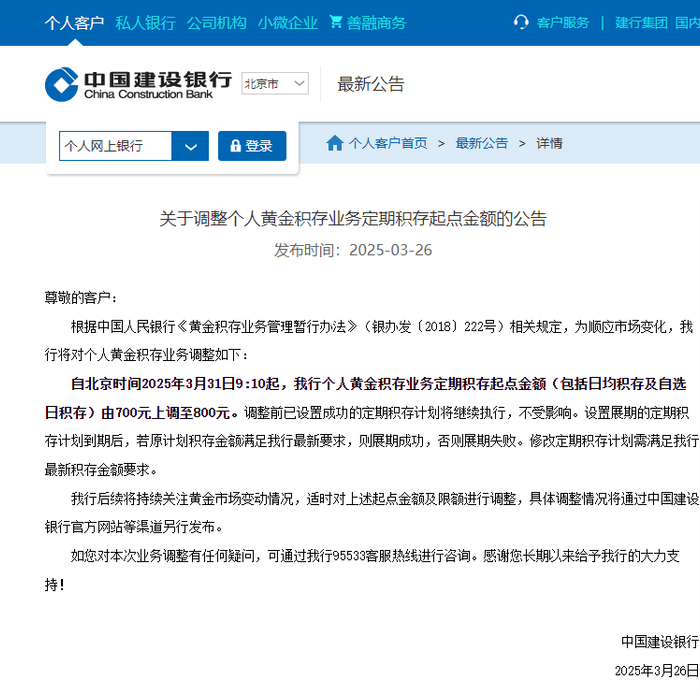Viewport: 700px width, 694px height.
Task: Click the text 由700元上调至800元
Action: (166, 413)
